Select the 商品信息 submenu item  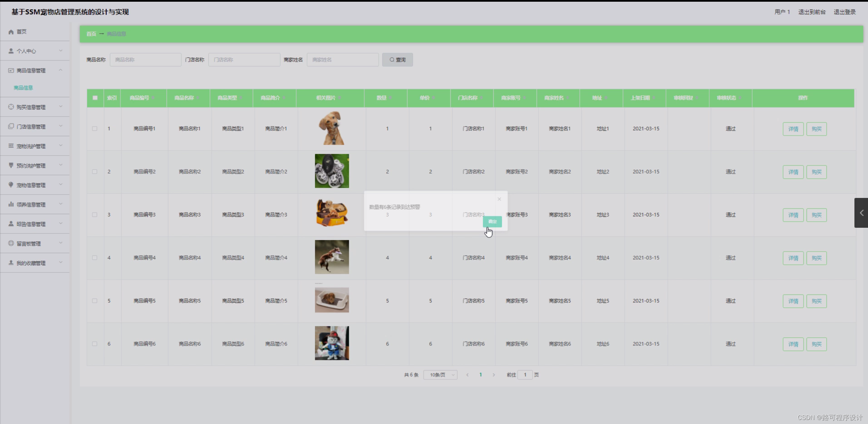coord(23,88)
